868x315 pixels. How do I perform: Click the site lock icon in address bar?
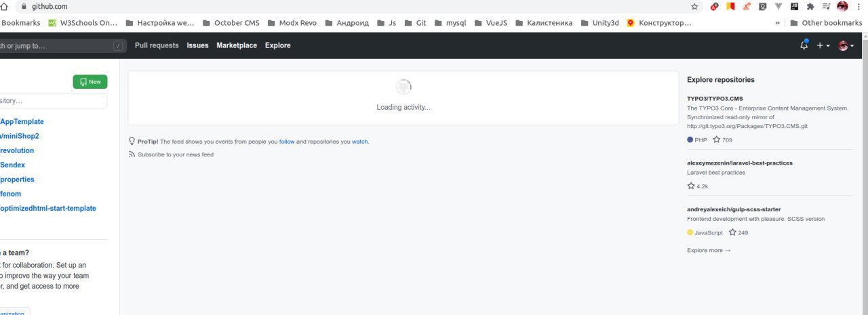24,6
